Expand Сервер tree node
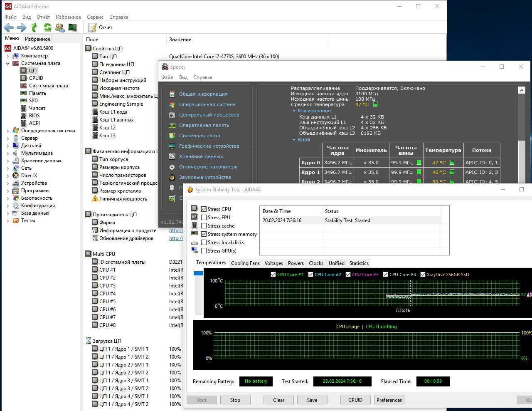 [7, 139]
